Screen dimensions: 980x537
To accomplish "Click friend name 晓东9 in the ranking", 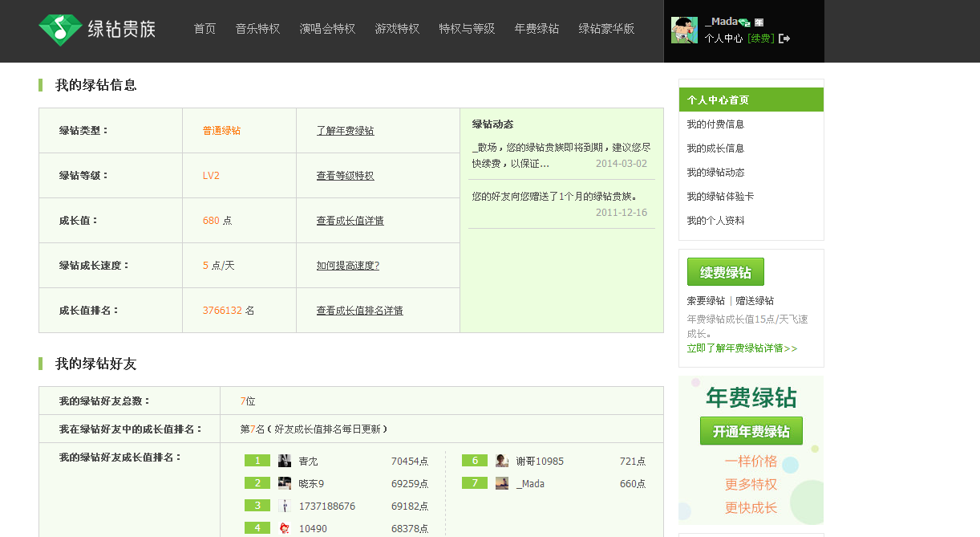I will 311,484.
